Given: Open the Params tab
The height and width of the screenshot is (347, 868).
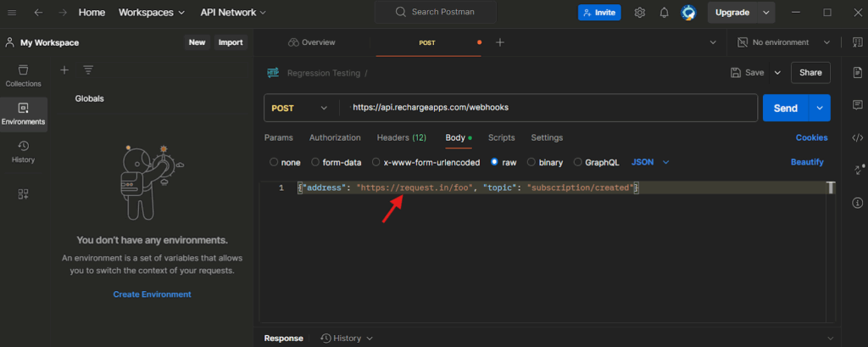Looking at the screenshot, I should (x=278, y=137).
